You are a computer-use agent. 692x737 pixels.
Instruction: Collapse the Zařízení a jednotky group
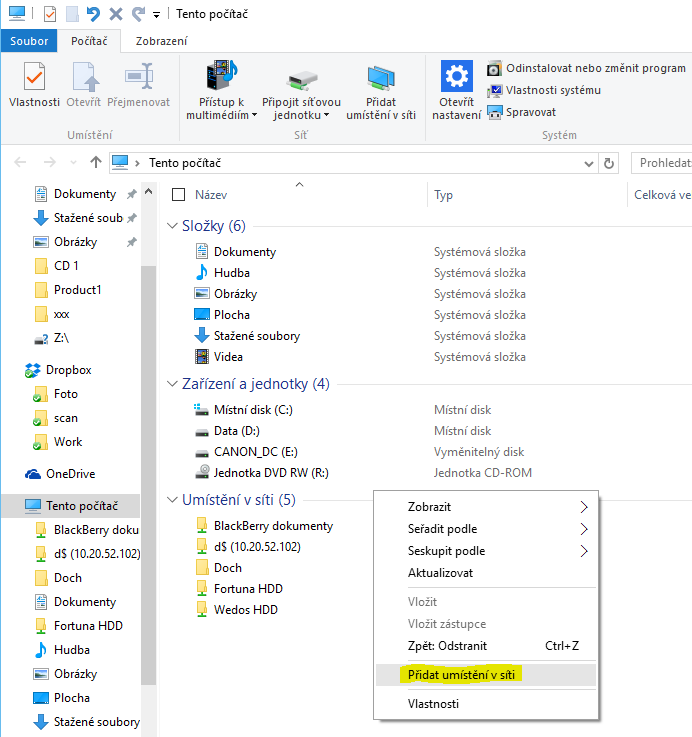click(172, 384)
